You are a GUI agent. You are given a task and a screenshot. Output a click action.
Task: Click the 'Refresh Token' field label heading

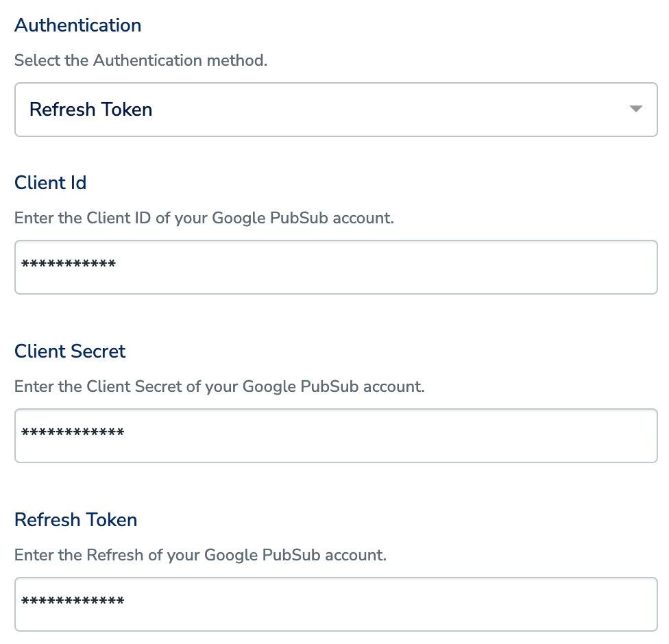coord(75,520)
